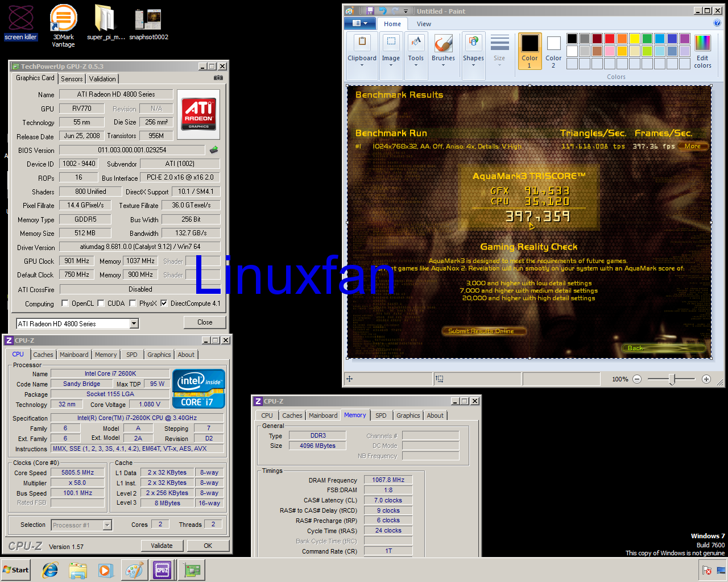The height and width of the screenshot is (582, 728).
Task: Click the Paint help question mark icon
Action: point(717,23)
